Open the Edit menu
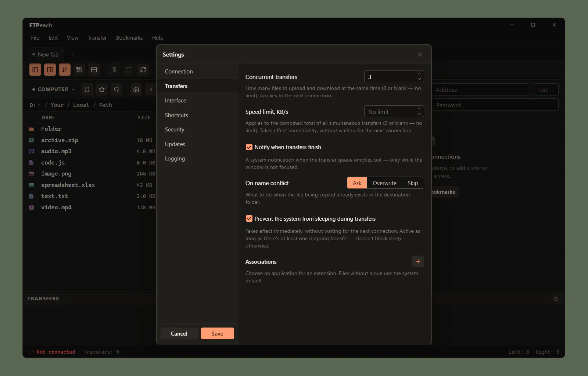Viewport: 588px width, 376px height. pyautogui.click(x=53, y=38)
